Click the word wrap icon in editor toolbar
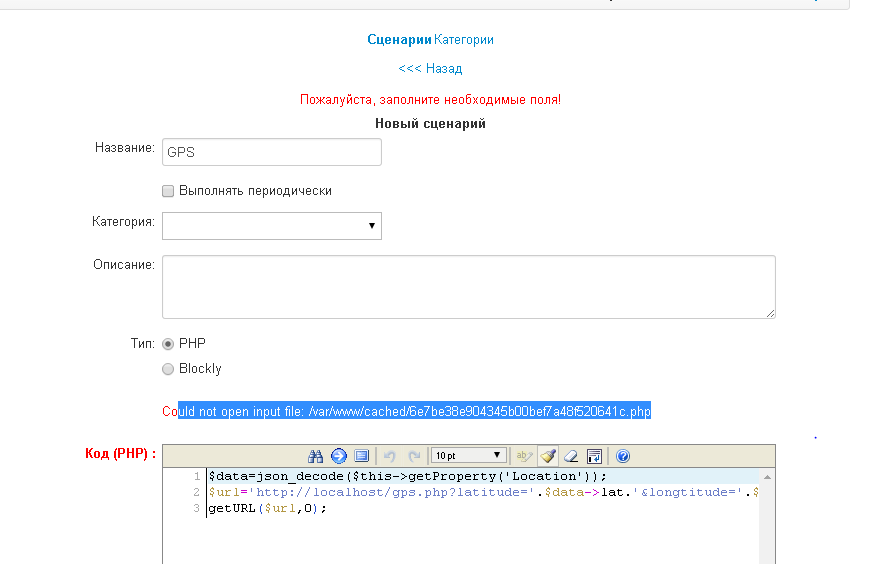Viewport: 873px width, 564px height. pyautogui.click(x=594, y=456)
